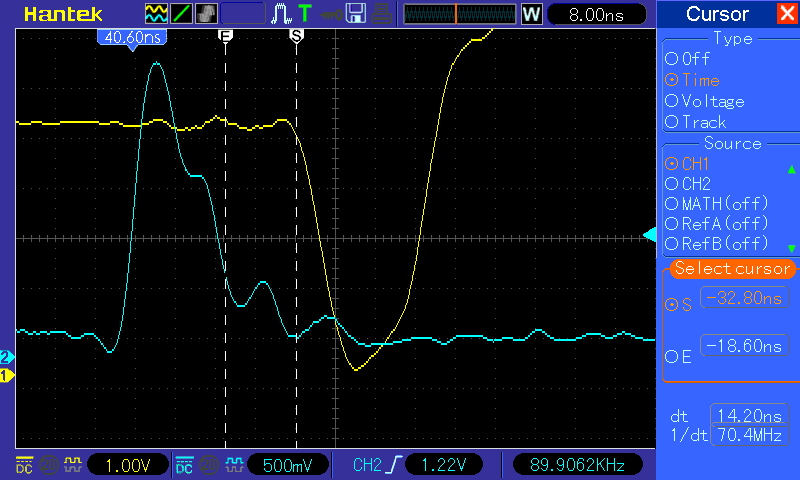Click the CH2 500mV scale readout
The image size is (800, 480).
coord(287,465)
